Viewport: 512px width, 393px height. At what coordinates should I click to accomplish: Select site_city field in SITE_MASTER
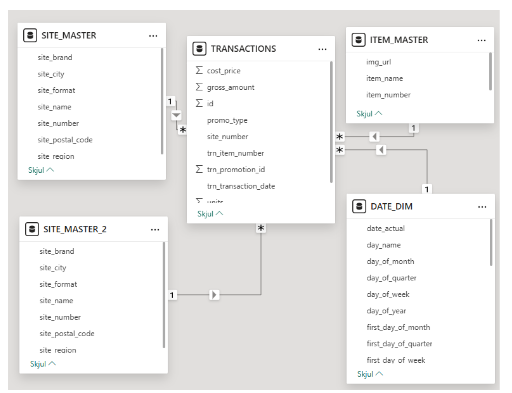51,74
